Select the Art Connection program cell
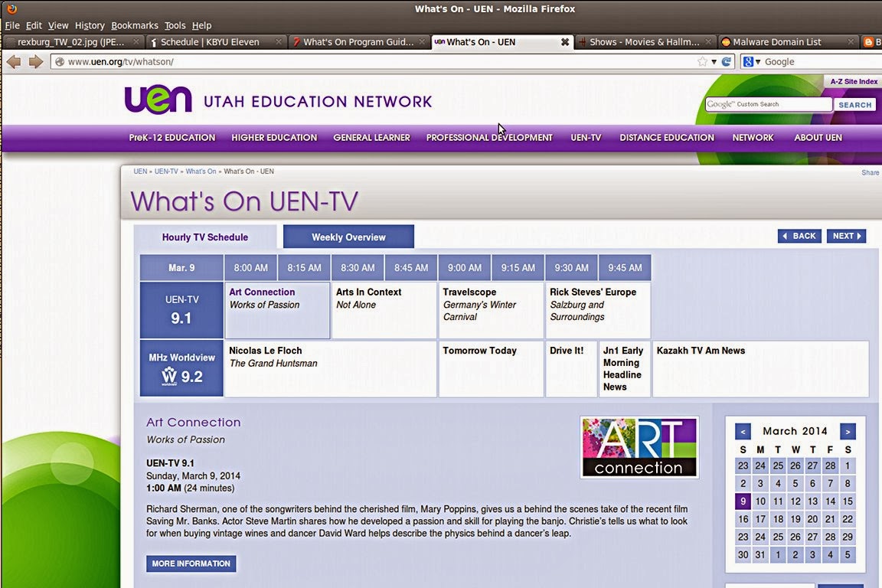 coord(277,311)
